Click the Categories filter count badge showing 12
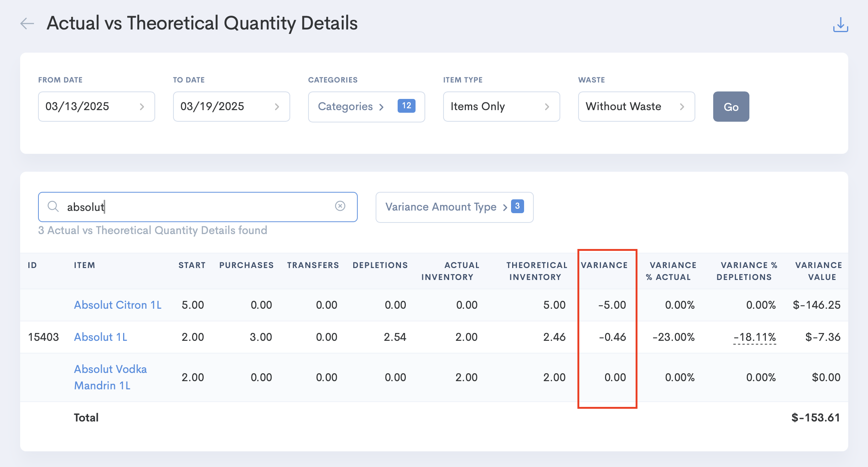The image size is (868, 467). click(407, 106)
